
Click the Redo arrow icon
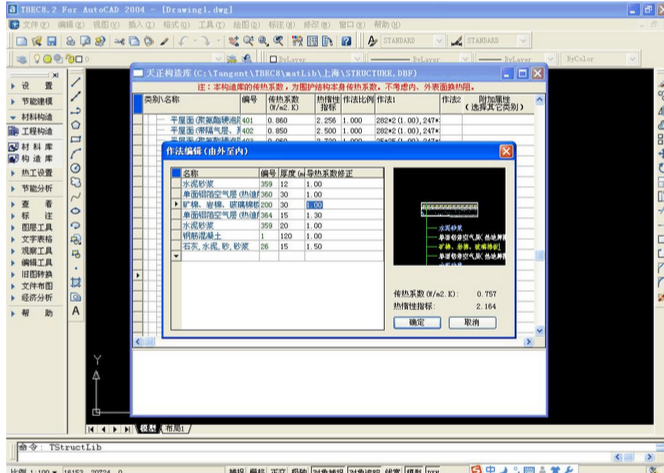205,41
